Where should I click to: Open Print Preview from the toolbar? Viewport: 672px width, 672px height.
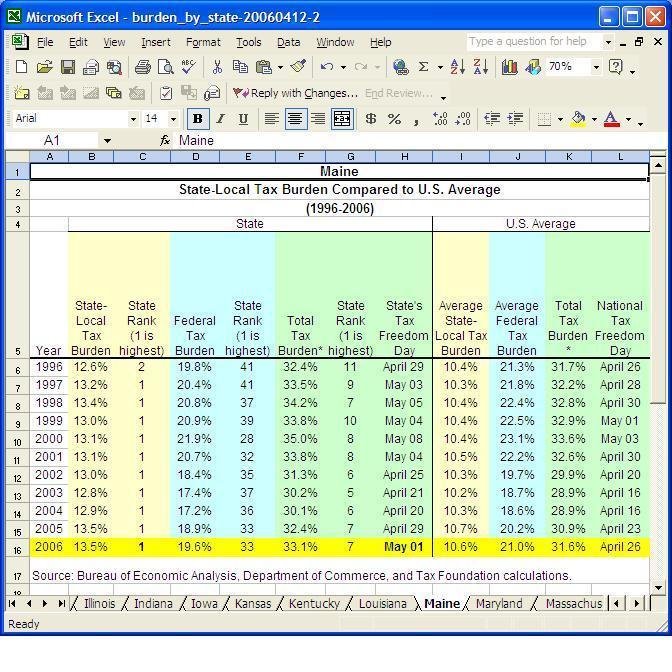[x=165, y=67]
